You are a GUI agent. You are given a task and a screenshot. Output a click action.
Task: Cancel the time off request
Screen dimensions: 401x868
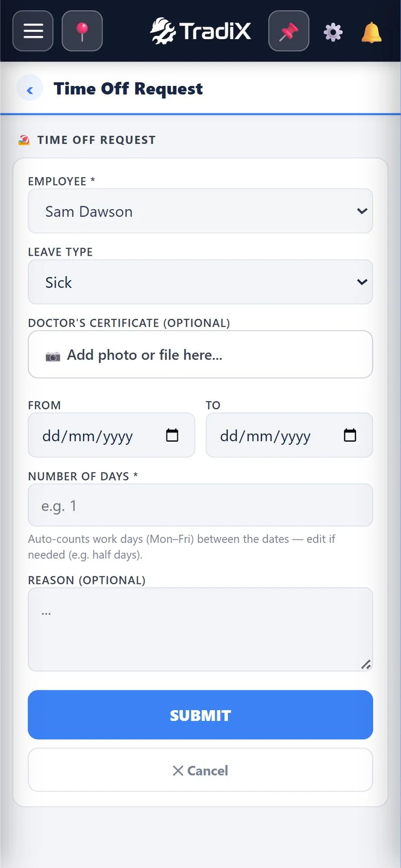pyautogui.click(x=200, y=770)
